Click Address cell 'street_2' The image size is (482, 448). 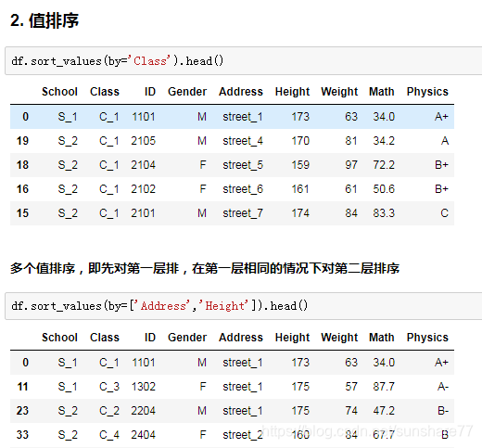(x=243, y=435)
